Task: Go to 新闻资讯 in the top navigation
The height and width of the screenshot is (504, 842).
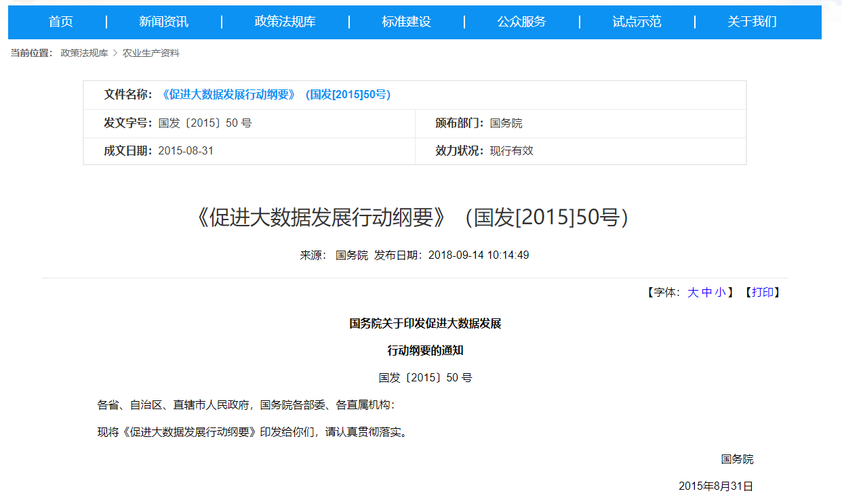Action: coord(163,22)
